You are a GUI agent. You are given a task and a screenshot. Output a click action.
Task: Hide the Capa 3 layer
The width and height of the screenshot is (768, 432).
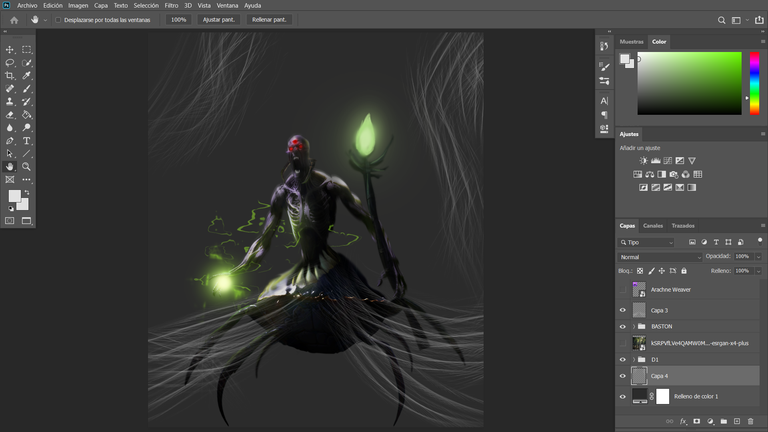(x=623, y=310)
